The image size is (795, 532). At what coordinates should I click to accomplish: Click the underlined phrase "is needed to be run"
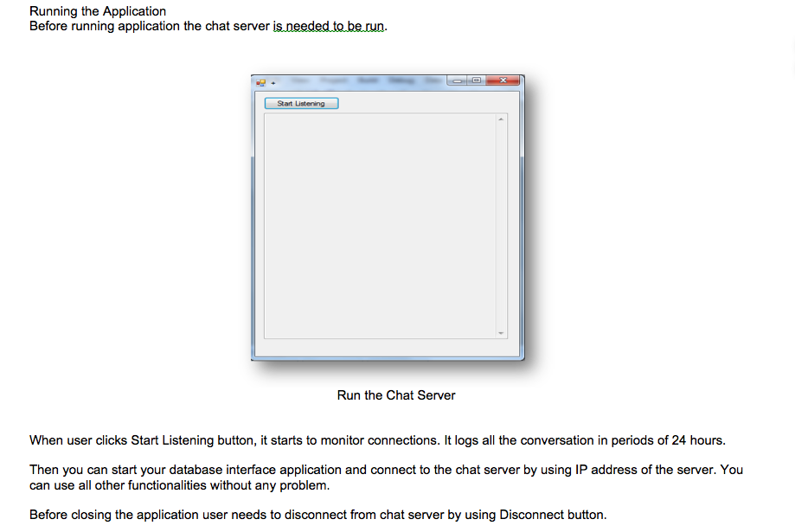click(328, 26)
